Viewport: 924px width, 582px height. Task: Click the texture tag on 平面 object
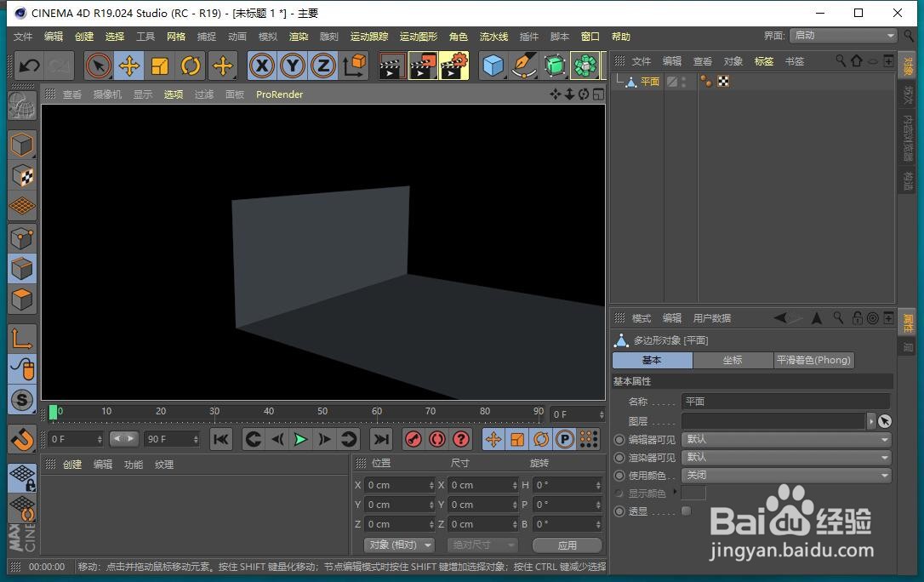[x=723, y=82]
